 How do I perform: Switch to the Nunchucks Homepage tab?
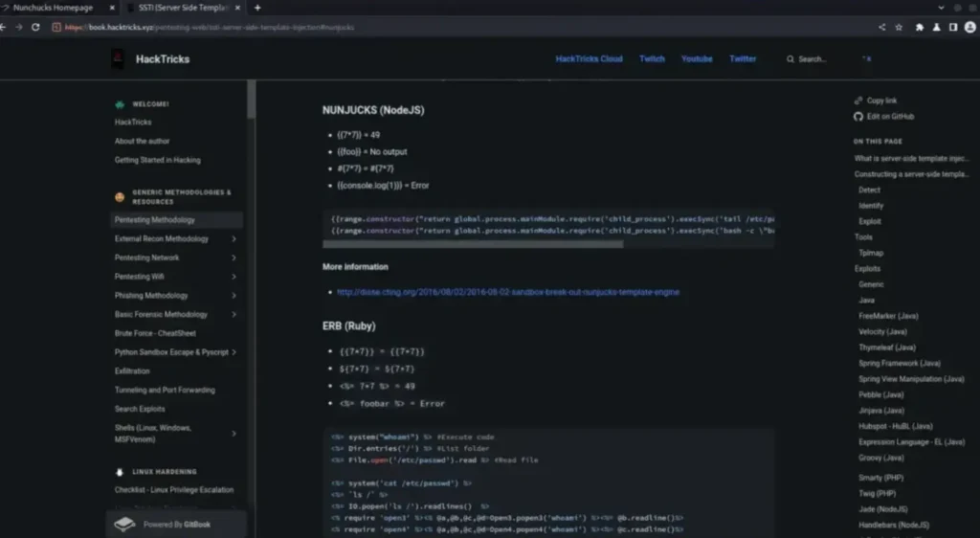pyautogui.click(x=53, y=8)
